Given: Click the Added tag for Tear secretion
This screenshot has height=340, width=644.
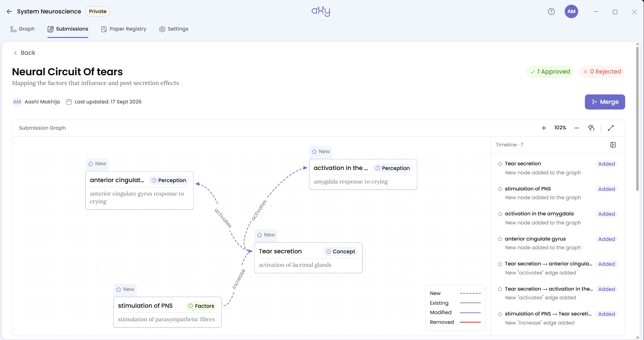Looking at the screenshot, I should (606, 164).
